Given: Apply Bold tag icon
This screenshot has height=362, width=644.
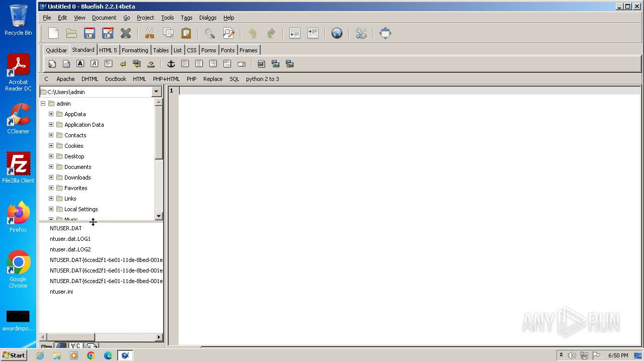Looking at the screenshot, I should tap(80, 64).
